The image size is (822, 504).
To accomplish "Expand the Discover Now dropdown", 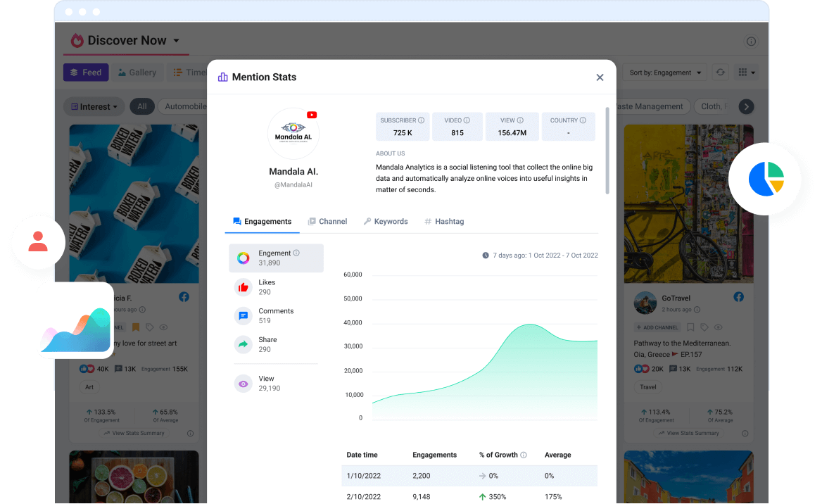I will pyautogui.click(x=177, y=41).
